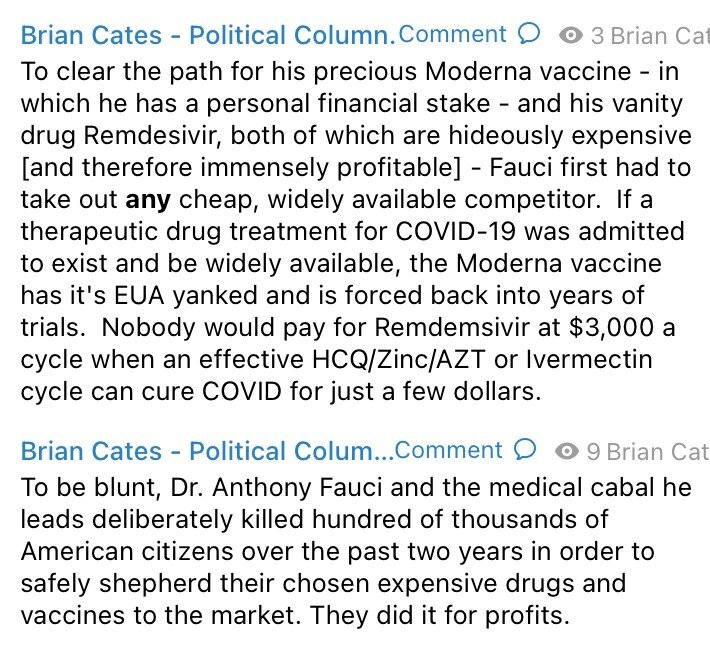Click Comment on the Moderna vaccine post
The height and width of the screenshot is (656, 710).
click(x=452, y=35)
